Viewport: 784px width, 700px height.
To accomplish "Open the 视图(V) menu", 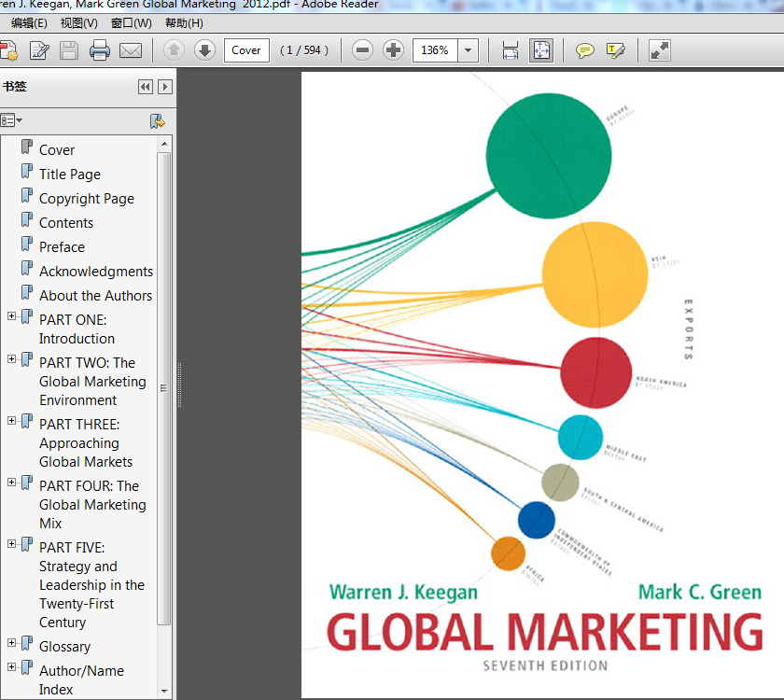I will pyautogui.click(x=78, y=23).
